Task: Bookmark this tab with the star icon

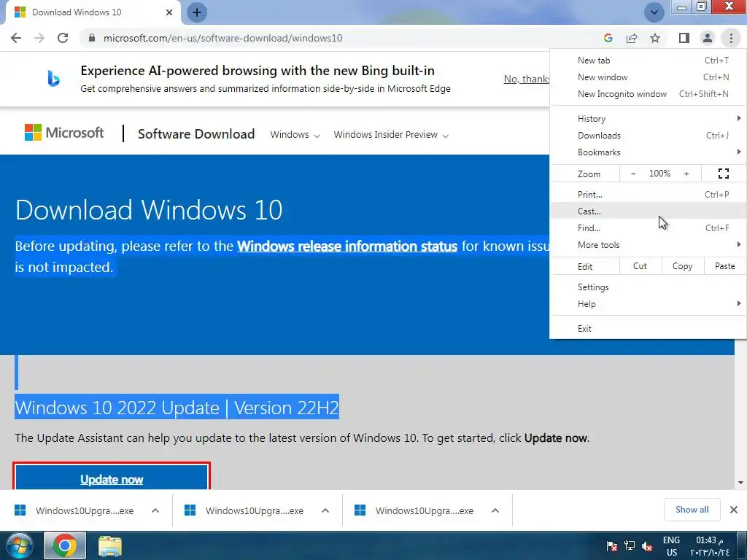Action: pyautogui.click(x=655, y=38)
